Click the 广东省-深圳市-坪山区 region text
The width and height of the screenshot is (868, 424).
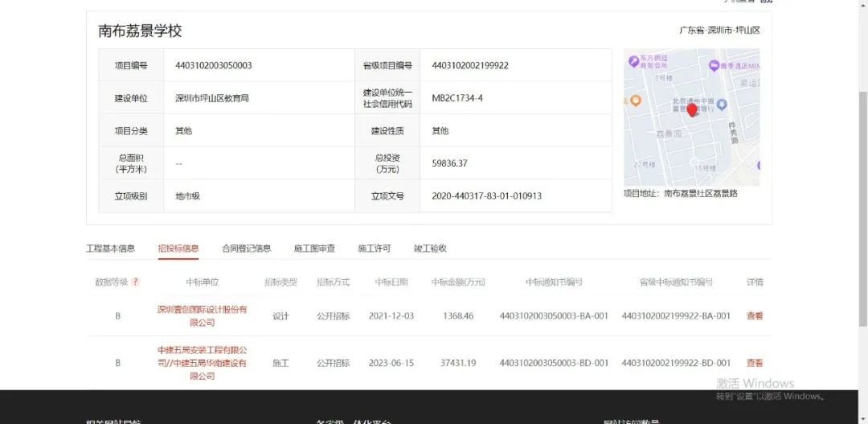[719, 31]
